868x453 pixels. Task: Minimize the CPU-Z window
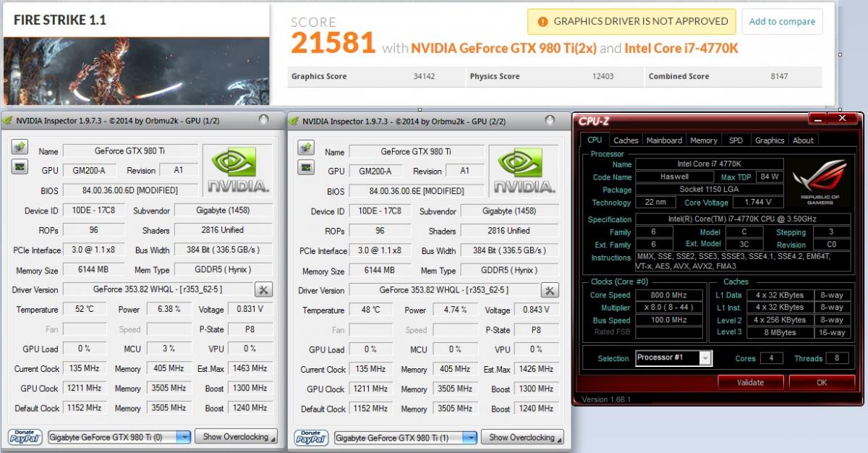coord(817,118)
